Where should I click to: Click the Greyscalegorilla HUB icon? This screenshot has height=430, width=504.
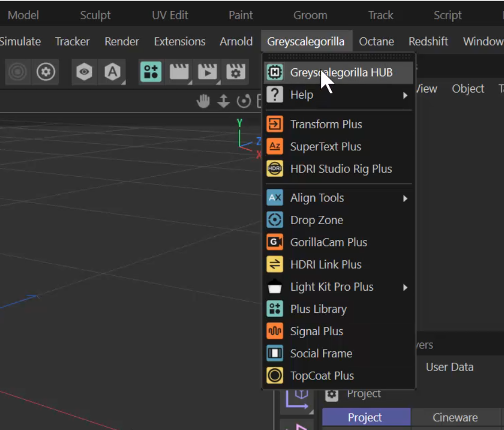(275, 72)
